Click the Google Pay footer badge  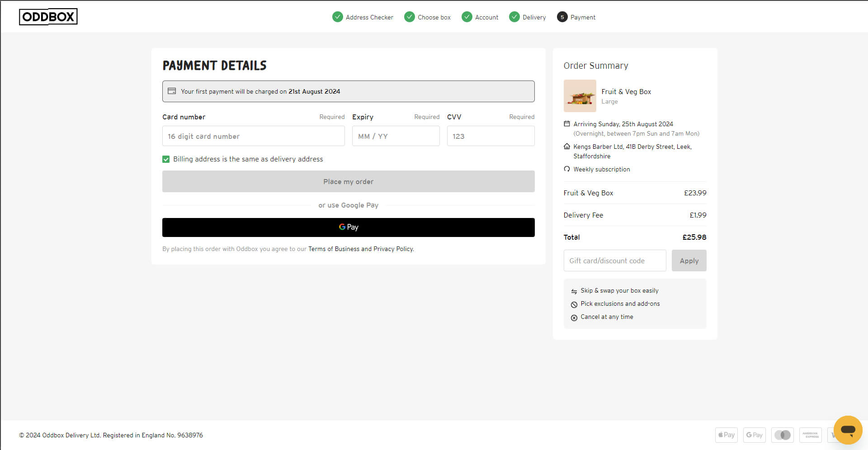point(755,435)
